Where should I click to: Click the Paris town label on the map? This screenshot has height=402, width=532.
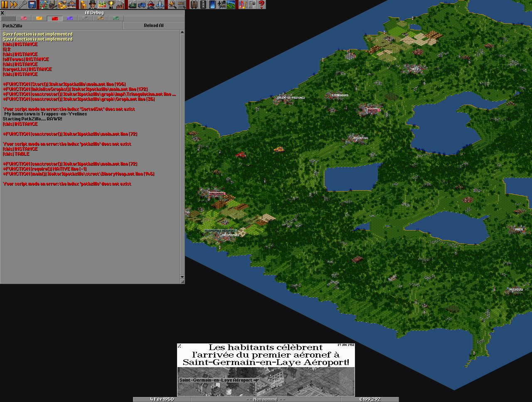point(519,229)
